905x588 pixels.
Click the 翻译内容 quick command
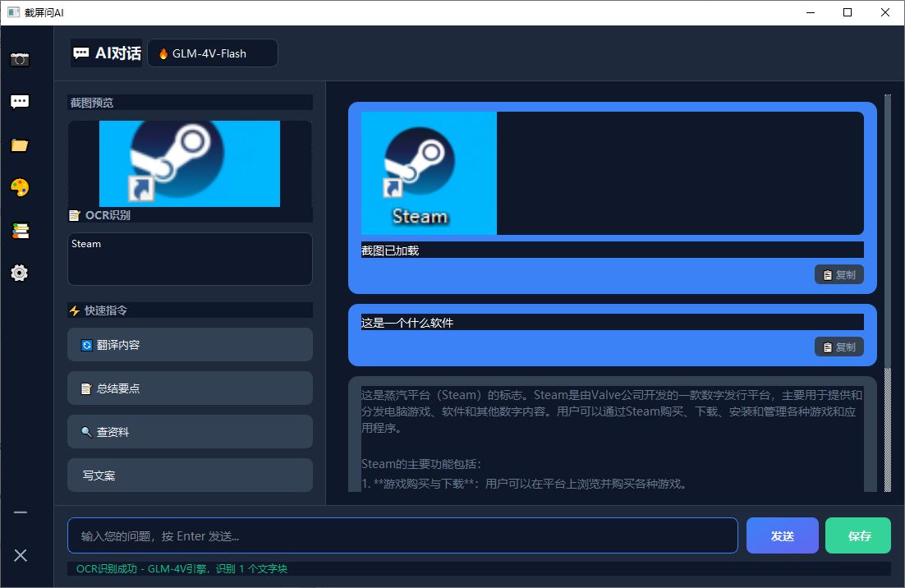click(x=190, y=344)
